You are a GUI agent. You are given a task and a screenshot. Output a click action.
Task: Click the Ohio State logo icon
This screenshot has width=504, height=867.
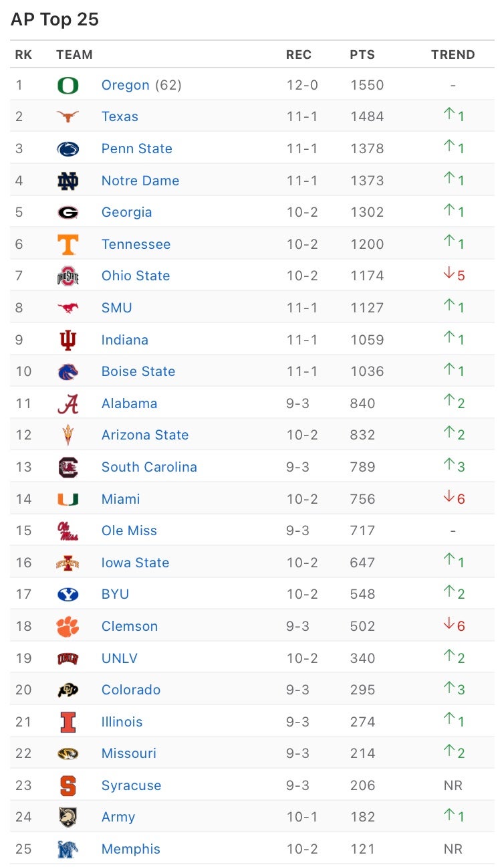(x=68, y=276)
